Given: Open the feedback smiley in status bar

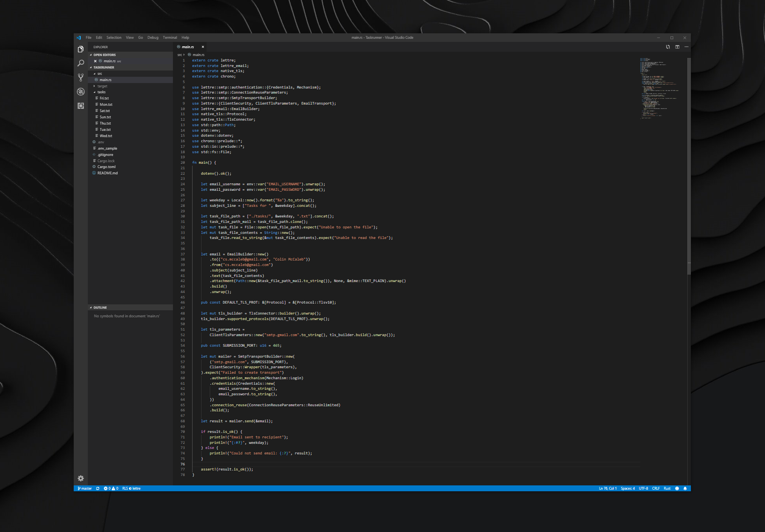Looking at the screenshot, I should tap(677, 489).
